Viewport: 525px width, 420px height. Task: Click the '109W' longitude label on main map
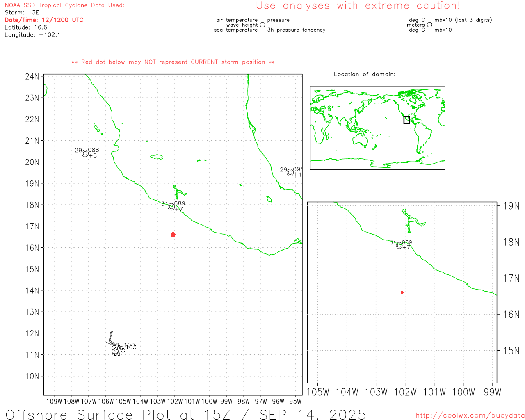point(54,402)
